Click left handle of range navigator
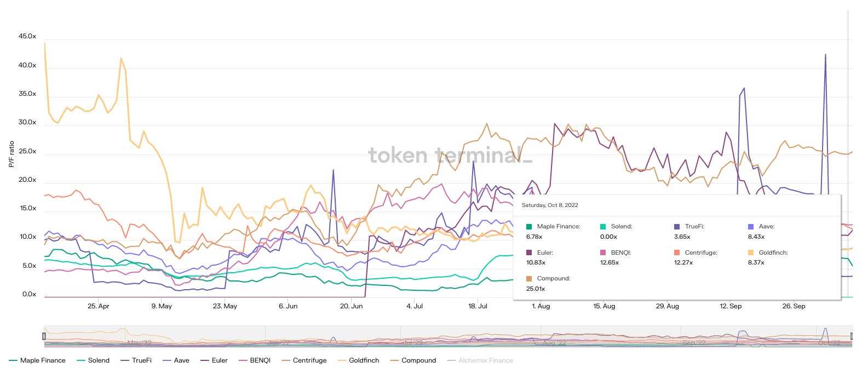The height and width of the screenshot is (379, 868). 44,336
